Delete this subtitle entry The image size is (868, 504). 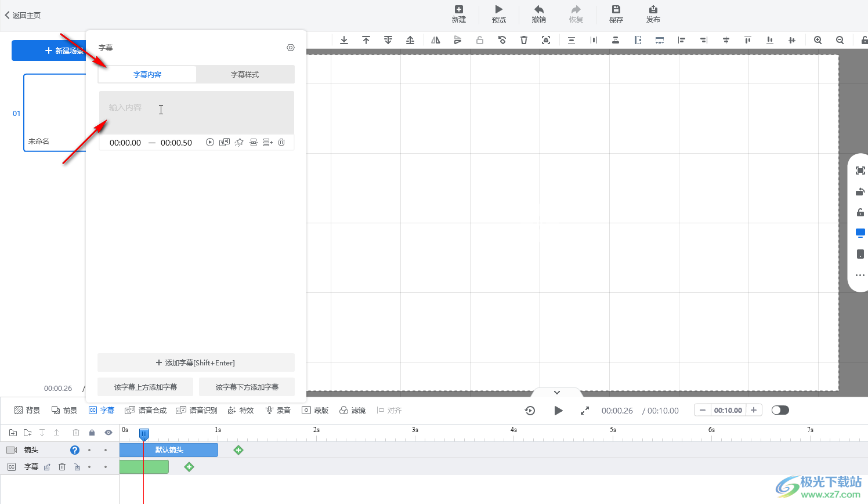pos(281,142)
